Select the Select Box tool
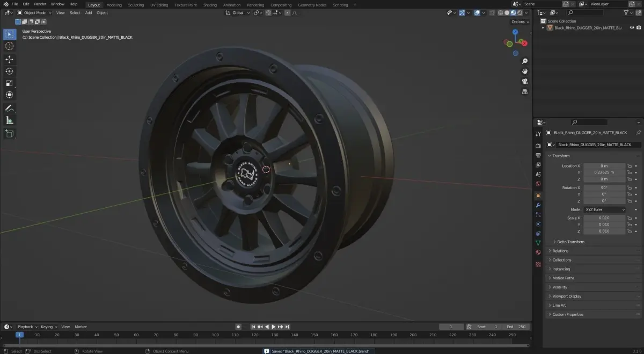 9,34
